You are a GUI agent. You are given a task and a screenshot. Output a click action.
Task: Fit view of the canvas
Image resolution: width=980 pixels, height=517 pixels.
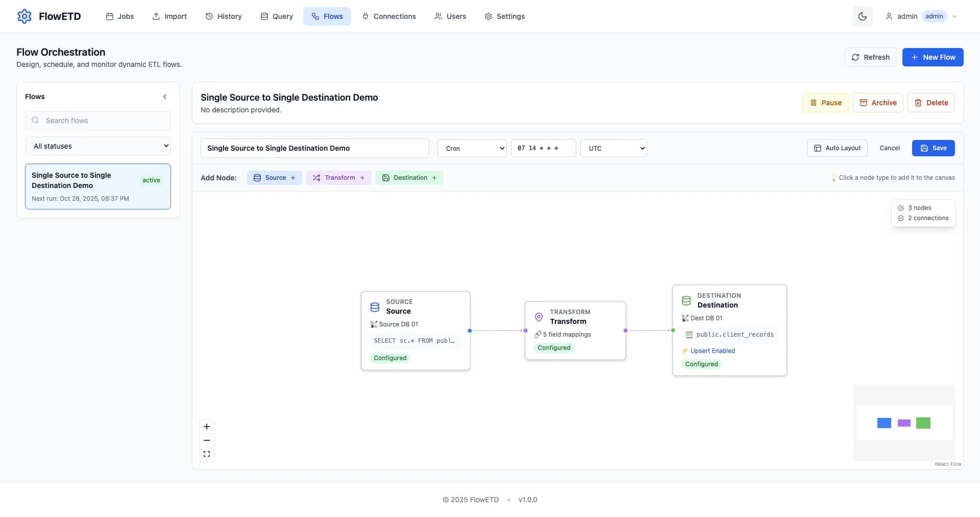[x=207, y=454]
